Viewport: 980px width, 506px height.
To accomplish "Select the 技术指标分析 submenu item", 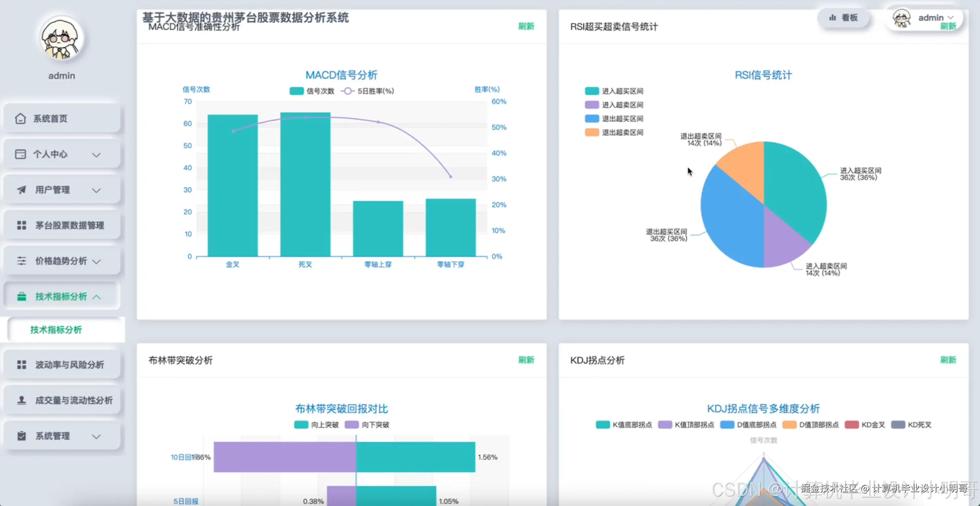I will [56, 330].
